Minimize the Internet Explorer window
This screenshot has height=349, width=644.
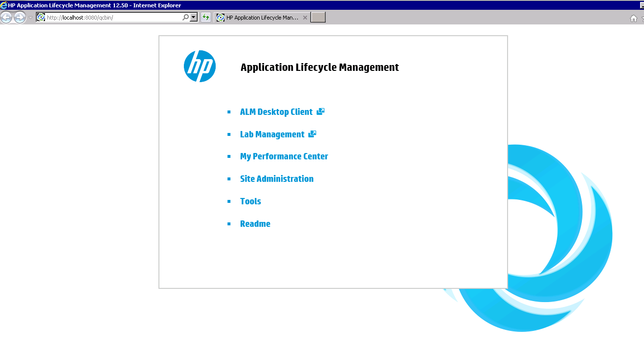coord(642,5)
